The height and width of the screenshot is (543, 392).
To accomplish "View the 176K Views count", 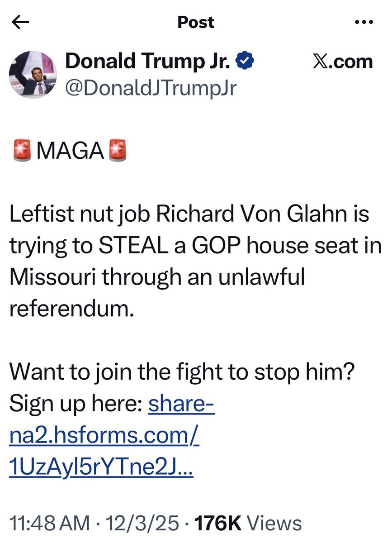I will 248,524.
